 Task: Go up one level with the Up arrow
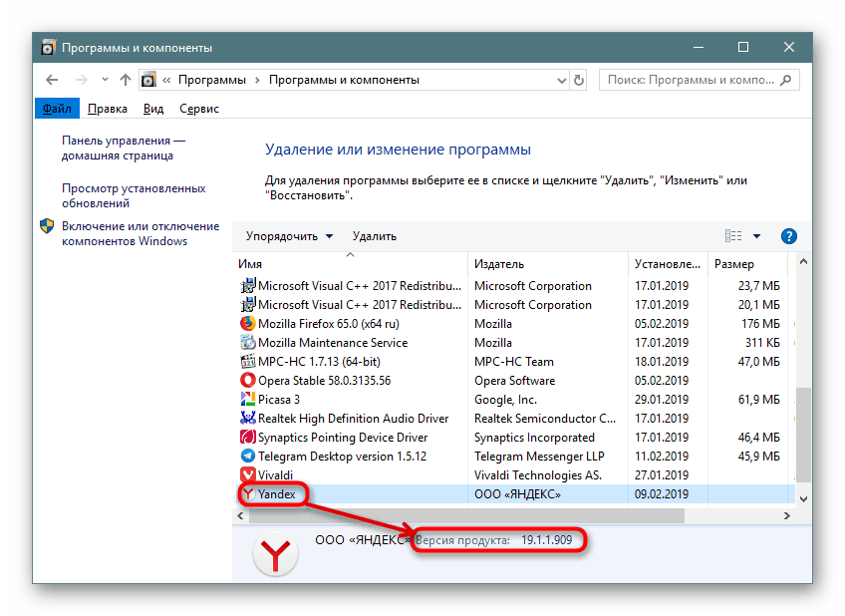click(x=125, y=81)
